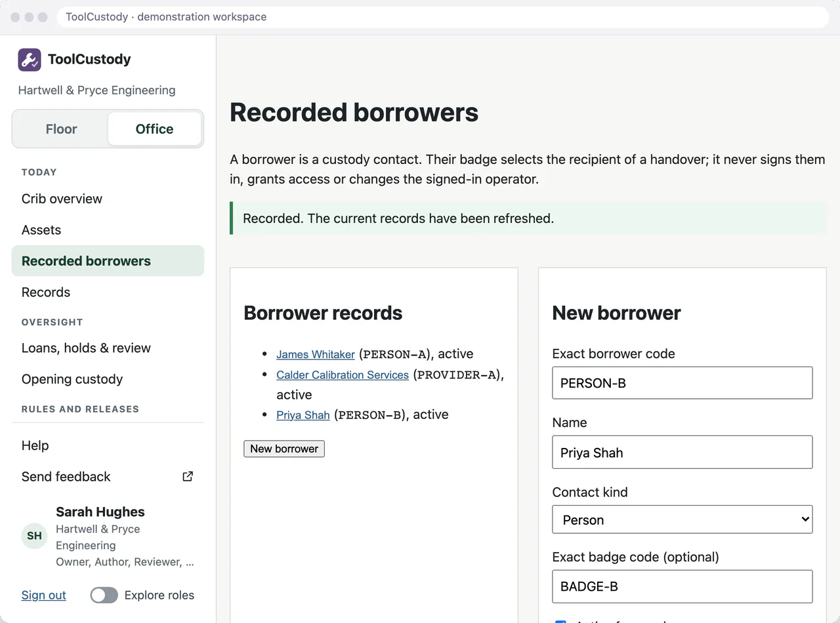Viewport: 840px width, 623px height.
Task: Click the '(PROVIDER-A)' code text
Action: [459, 375]
